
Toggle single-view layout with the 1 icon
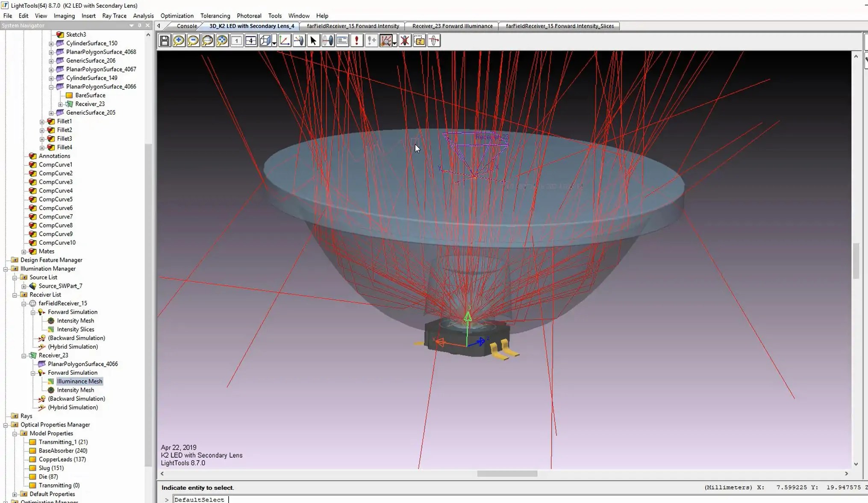236,41
